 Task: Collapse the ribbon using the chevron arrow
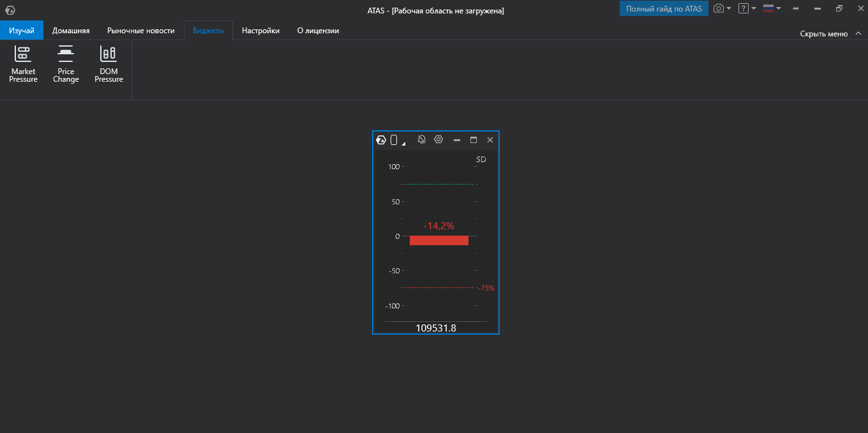(x=858, y=33)
